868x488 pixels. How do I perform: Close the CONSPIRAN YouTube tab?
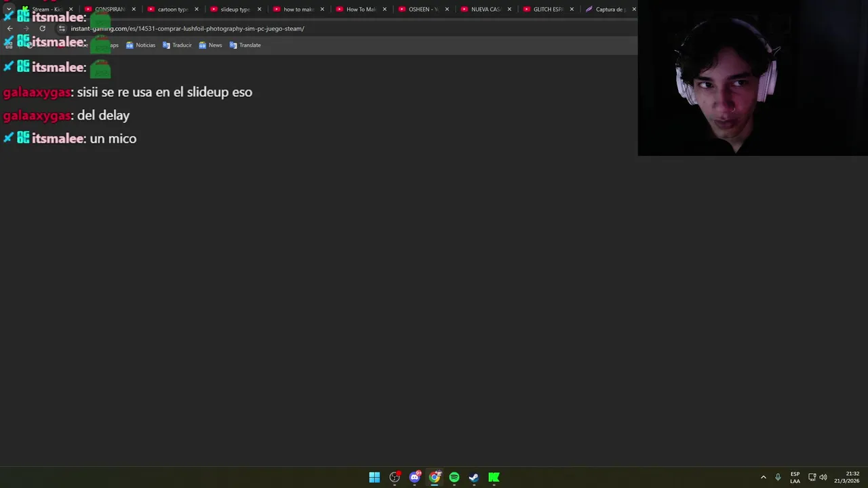(x=134, y=9)
